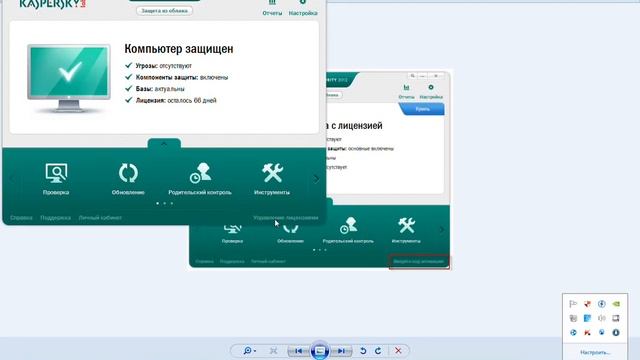Open Проверка scan in front Kaspersky window
The image size is (640, 360).
pos(56,178)
